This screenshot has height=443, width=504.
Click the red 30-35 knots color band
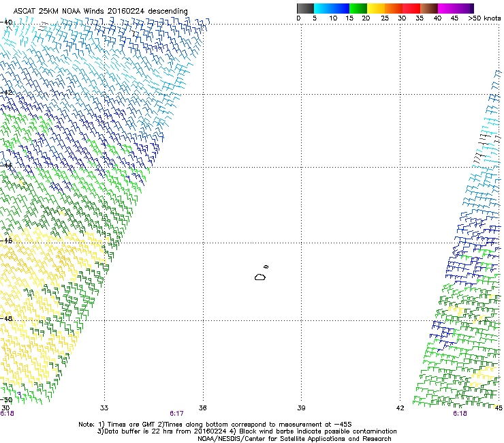pyautogui.click(x=411, y=8)
